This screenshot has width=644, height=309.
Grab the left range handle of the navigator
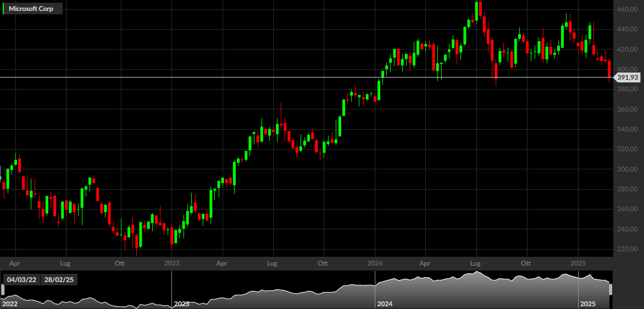pyautogui.click(x=3, y=289)
